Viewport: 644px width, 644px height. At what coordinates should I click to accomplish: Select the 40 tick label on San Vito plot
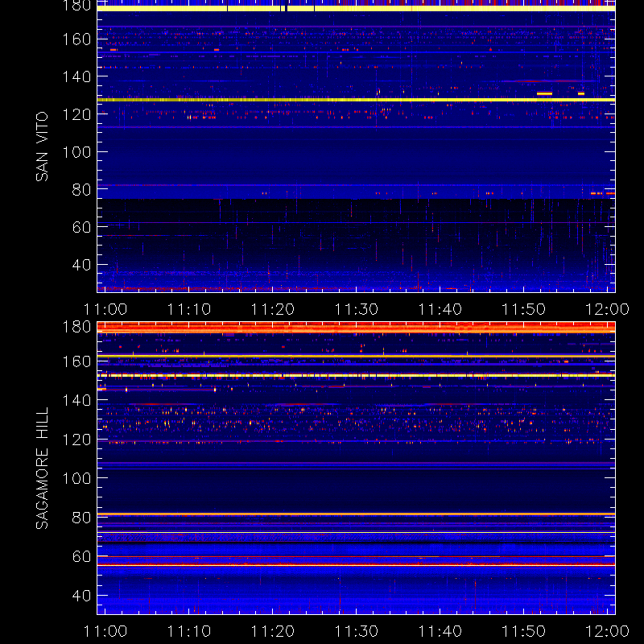pos(81,265)
